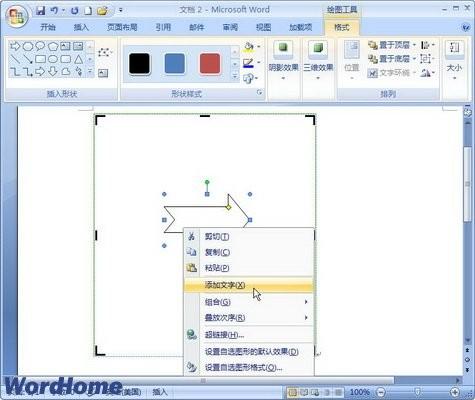Select the down arrow shape

point(53,71)
